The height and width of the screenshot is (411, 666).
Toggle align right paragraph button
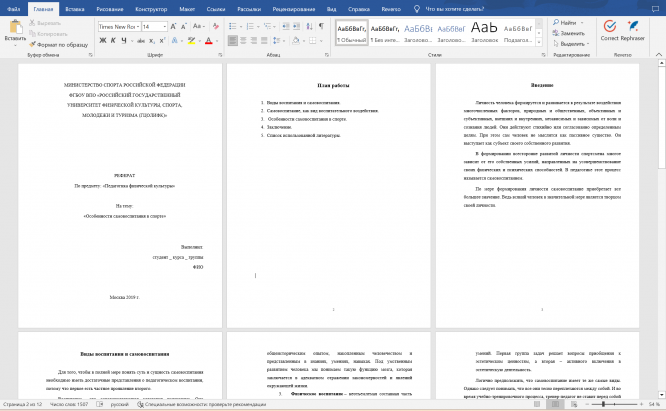[254, 41]
